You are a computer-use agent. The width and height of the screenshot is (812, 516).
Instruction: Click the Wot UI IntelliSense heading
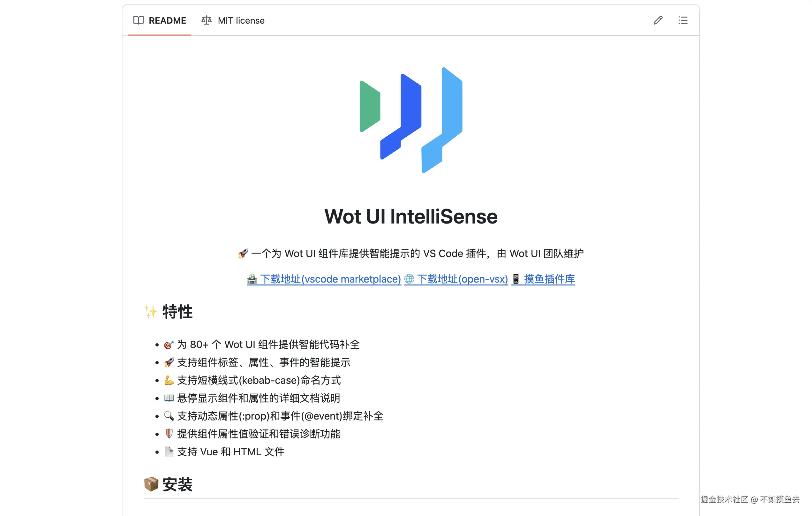pos(411,216)
